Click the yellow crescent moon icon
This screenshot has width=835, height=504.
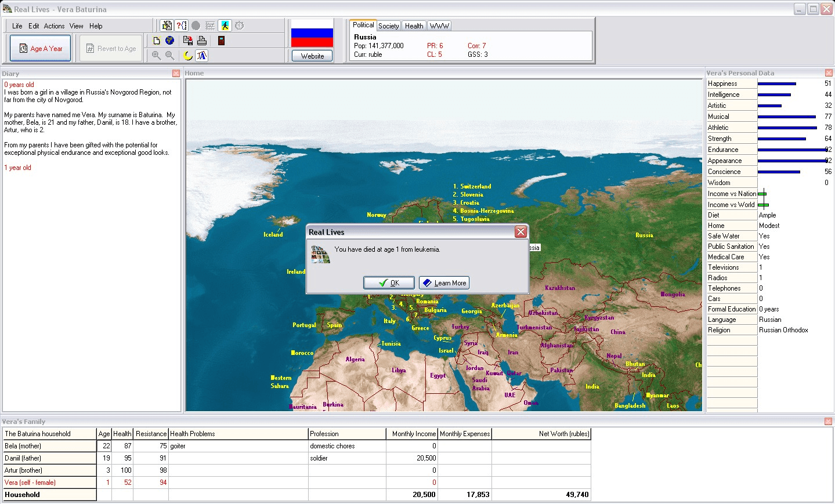188,56
